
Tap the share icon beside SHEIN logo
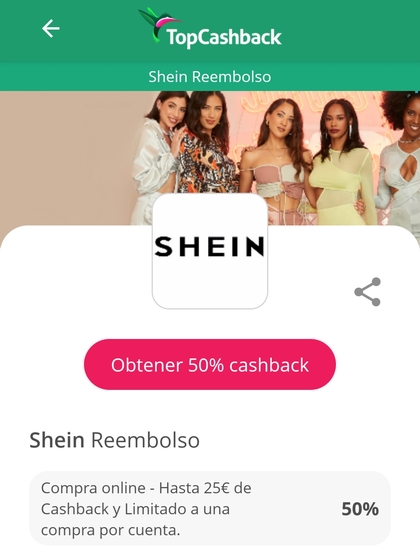click(368, 292)
